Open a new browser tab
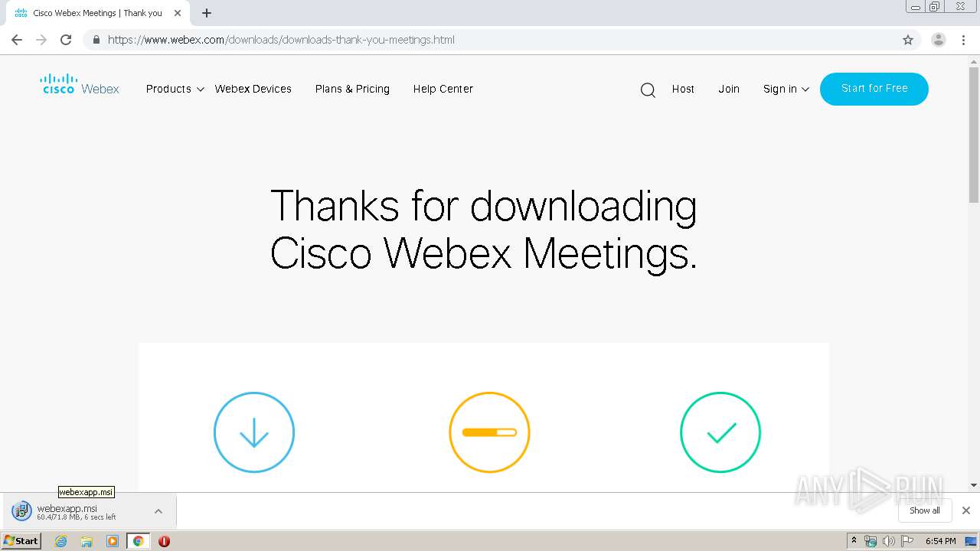 pos(207,13)
